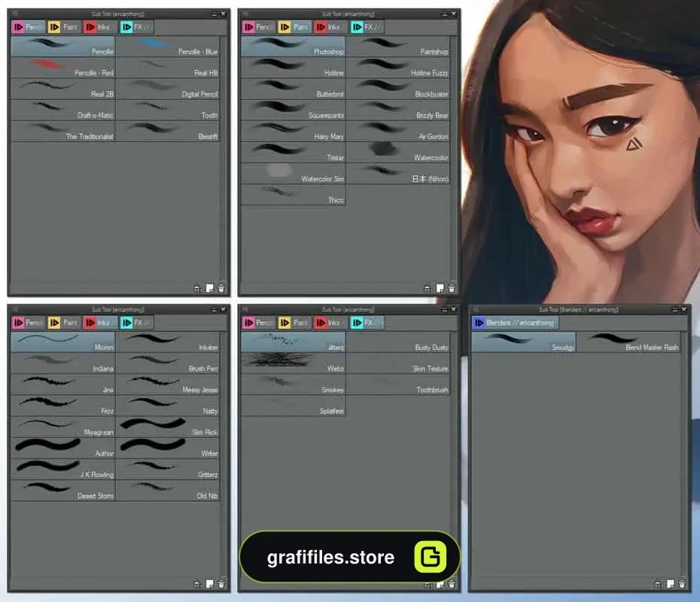Image resolution: width=700 pixels, height=602 pixels.
Task: Open Pencil tab in the Jitterz panel
Action: pos(258,323)
